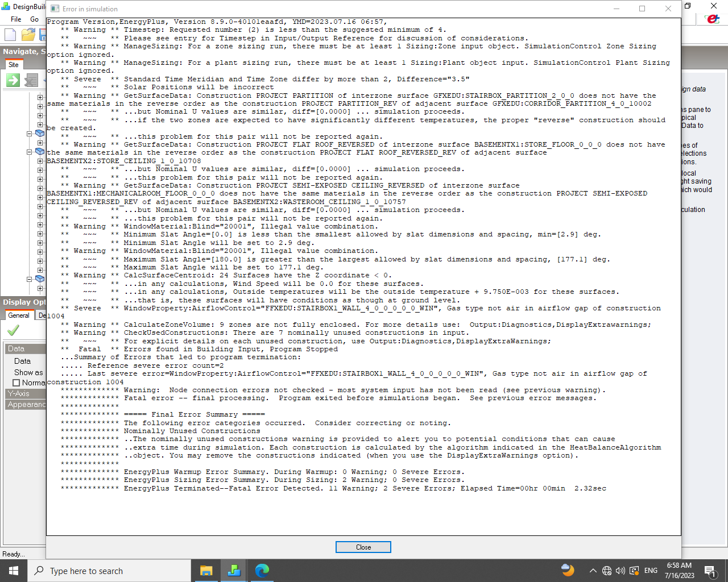Open network settings tray icon
Viewport: 728px width, 582px height.
coord(607,571)
